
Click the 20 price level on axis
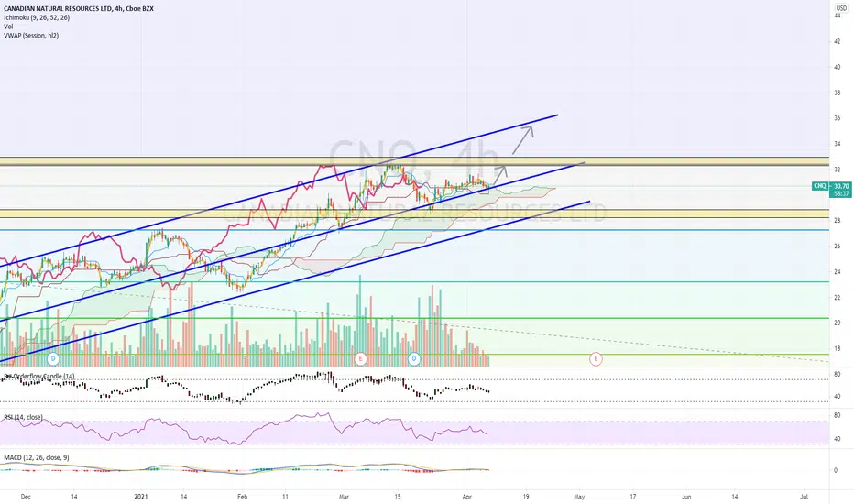click(x=838, y=323)
